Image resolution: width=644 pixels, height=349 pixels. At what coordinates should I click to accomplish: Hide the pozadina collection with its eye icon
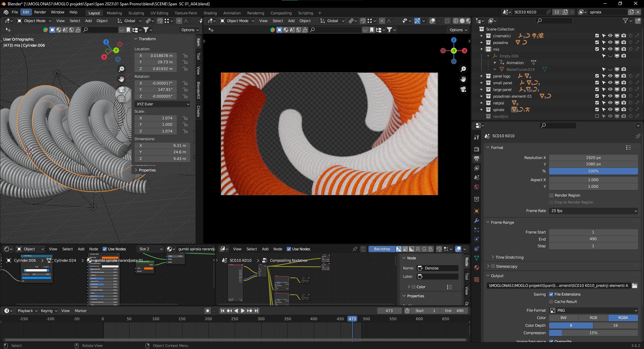[610, 43]
